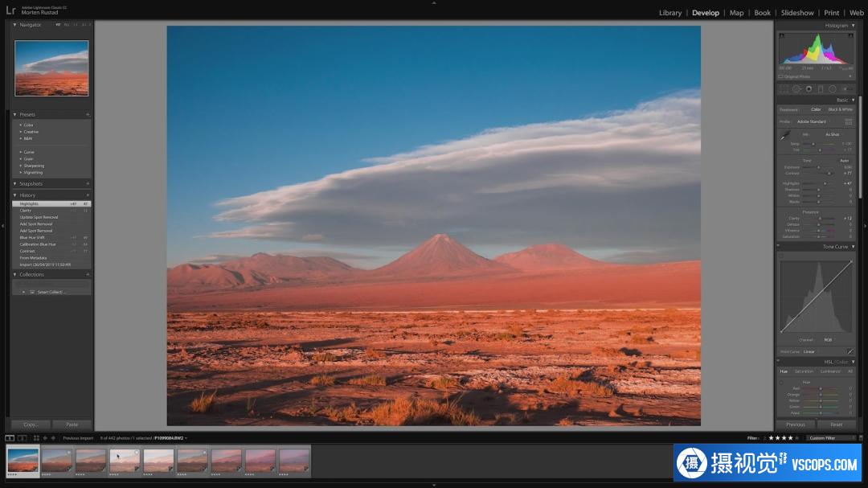Click the main window display icon in filmstrip bar
Screen dimensions: 868x488
tap(10, 438)
